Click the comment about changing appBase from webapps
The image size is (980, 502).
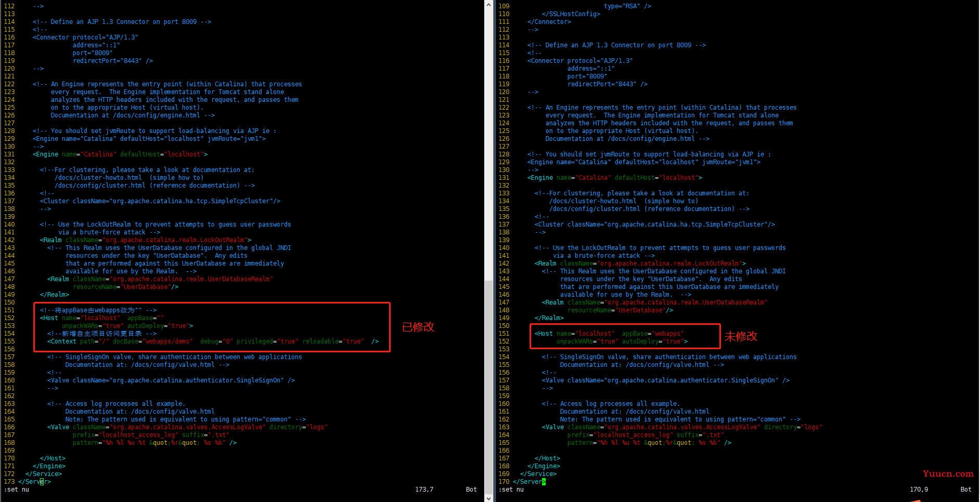pyautogui.click(x=98, y=310)
